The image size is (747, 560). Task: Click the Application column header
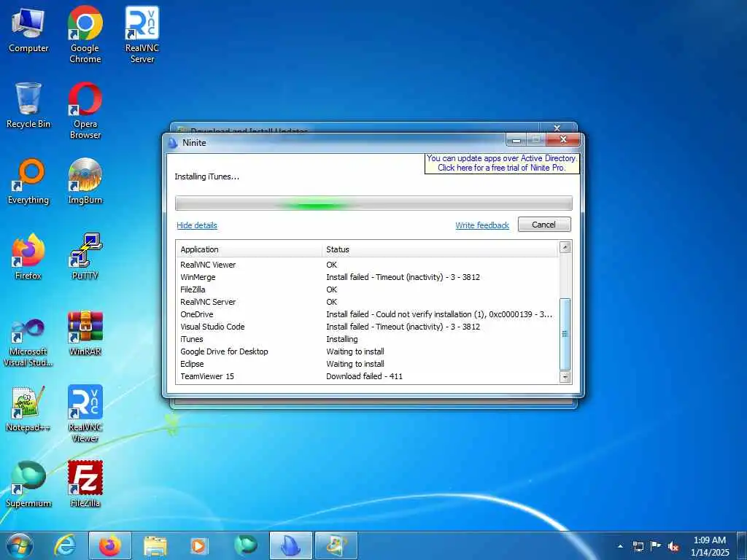[249, 249]
